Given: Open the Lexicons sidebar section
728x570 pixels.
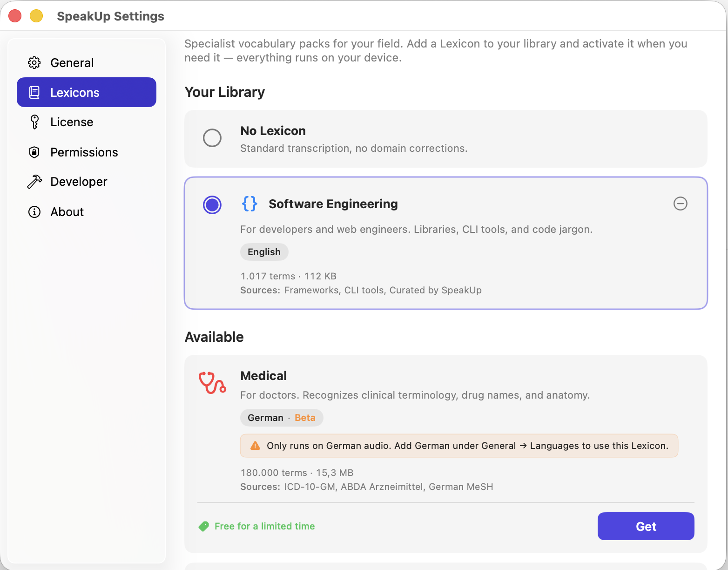Looking at the screenshot, I should pos(87,92).
